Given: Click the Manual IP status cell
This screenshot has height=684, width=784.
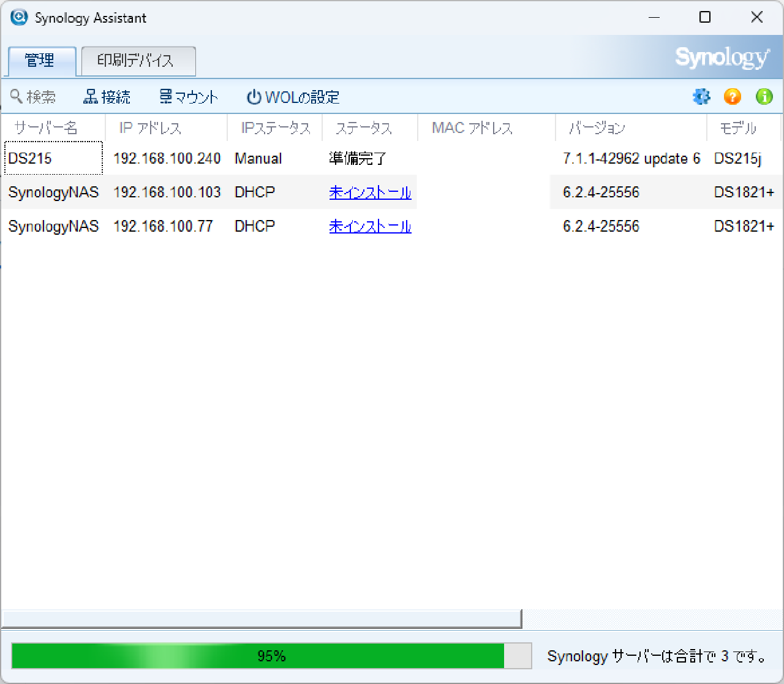Looking at the screenshot, I should 258,159.
